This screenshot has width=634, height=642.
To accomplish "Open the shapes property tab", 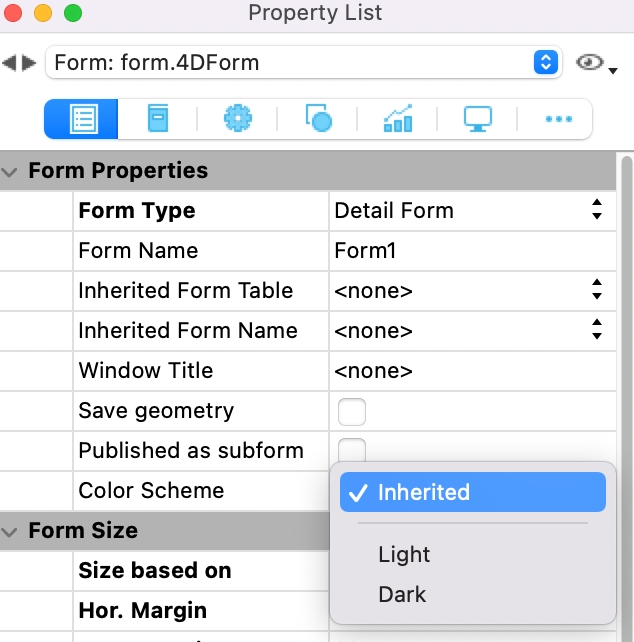I will [x=318, y=119].
